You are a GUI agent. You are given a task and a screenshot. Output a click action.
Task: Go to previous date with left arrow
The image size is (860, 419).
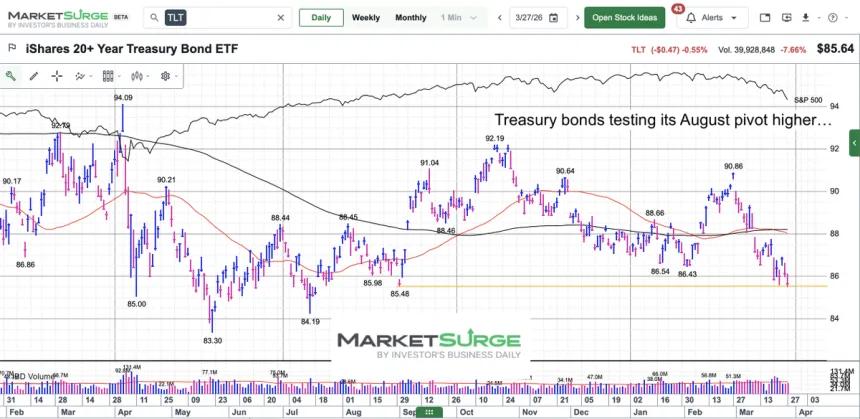(500, 18)
